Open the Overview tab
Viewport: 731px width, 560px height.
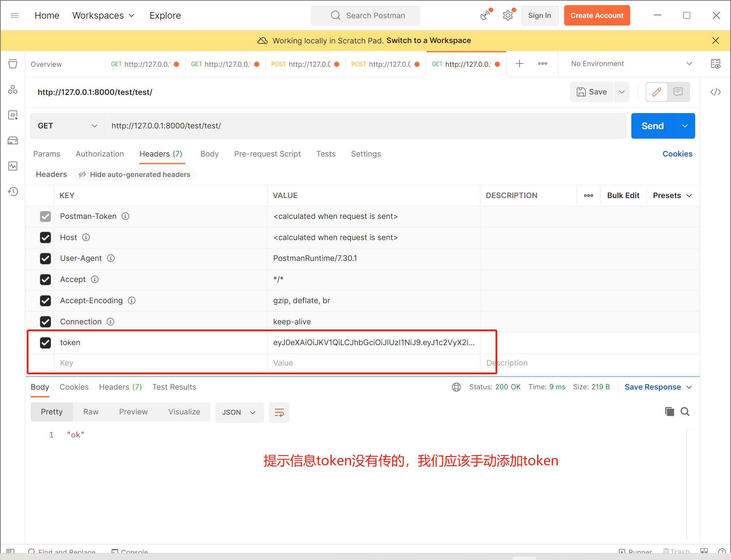[46, 64]
